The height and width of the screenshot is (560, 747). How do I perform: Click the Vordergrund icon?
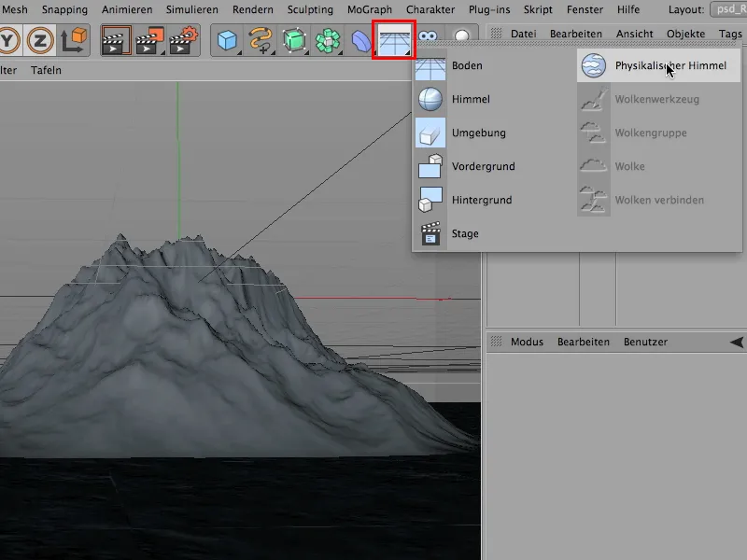[x=430, y=166]
